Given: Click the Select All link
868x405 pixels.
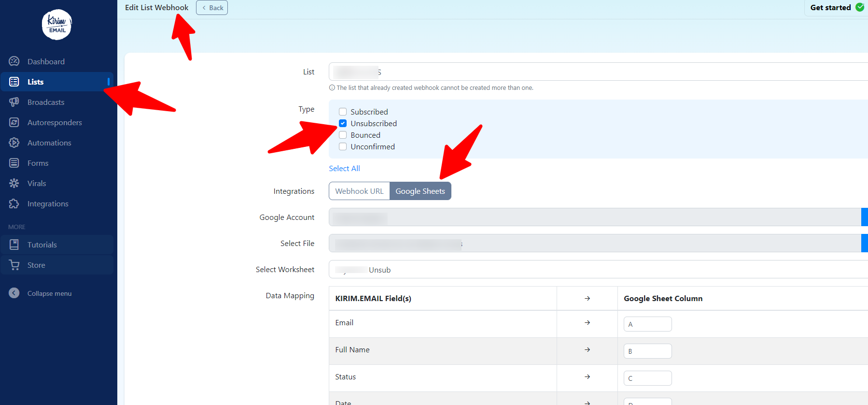Looking at the screenshot, I should [x=344, y=168].
